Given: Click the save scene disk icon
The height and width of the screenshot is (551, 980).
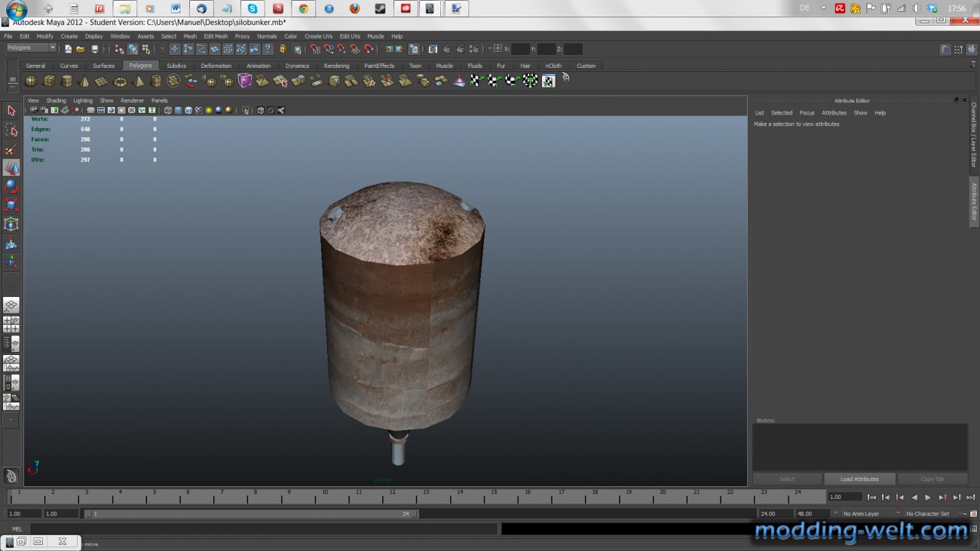Looking at the screenshot, I should (94, 49).
